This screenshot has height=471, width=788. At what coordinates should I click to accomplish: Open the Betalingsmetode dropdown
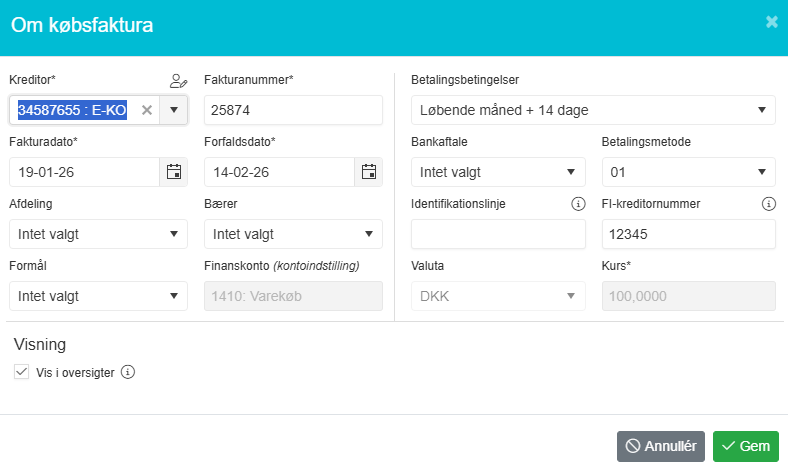click(688, 172)
